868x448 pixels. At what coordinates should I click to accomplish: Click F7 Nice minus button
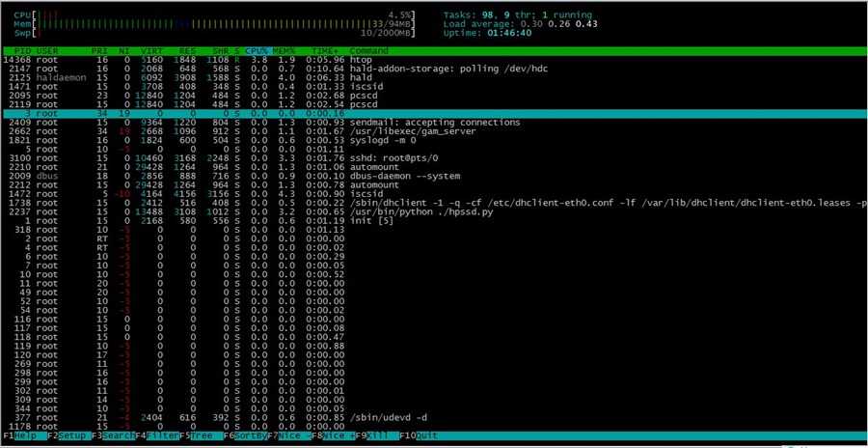tap(289, 435)
